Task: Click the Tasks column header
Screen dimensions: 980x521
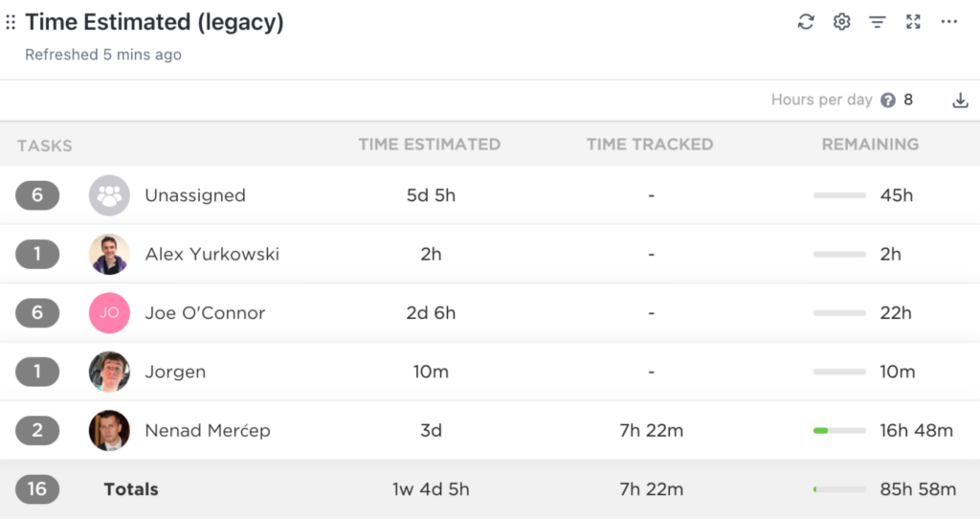Action: pyautogui.click(x=45, y=147)
